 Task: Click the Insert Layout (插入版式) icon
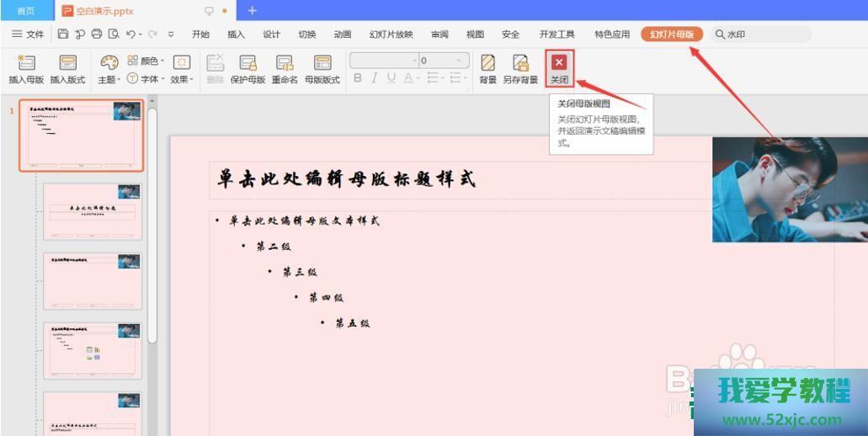[67, 63]
